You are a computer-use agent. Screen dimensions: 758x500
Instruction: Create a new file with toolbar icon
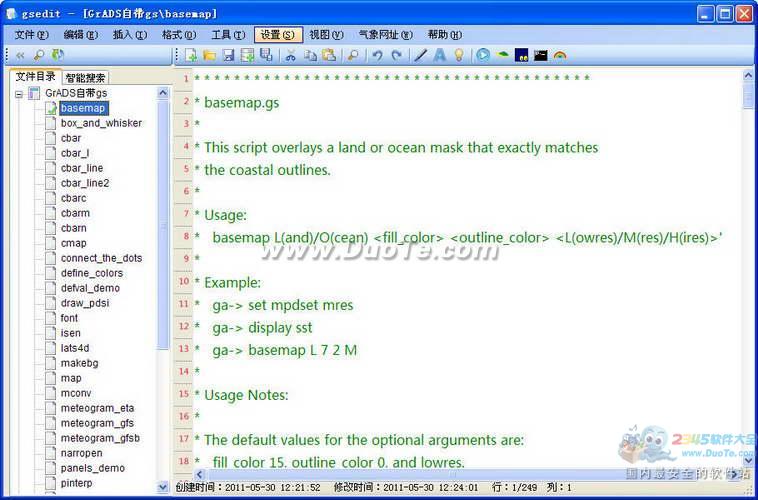191,56
